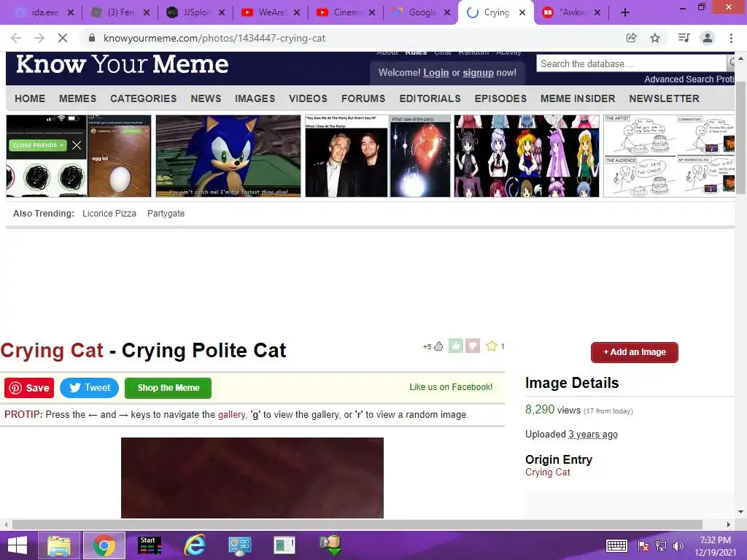Open EDITORIALS in site navigation
The height and width of the screenshot is (560, 747).
(430, 98)
